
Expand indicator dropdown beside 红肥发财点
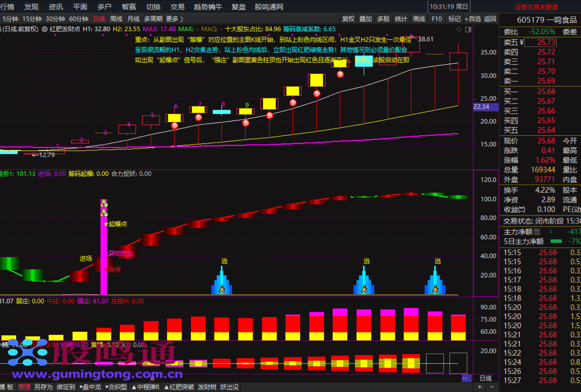pos(45,29)
